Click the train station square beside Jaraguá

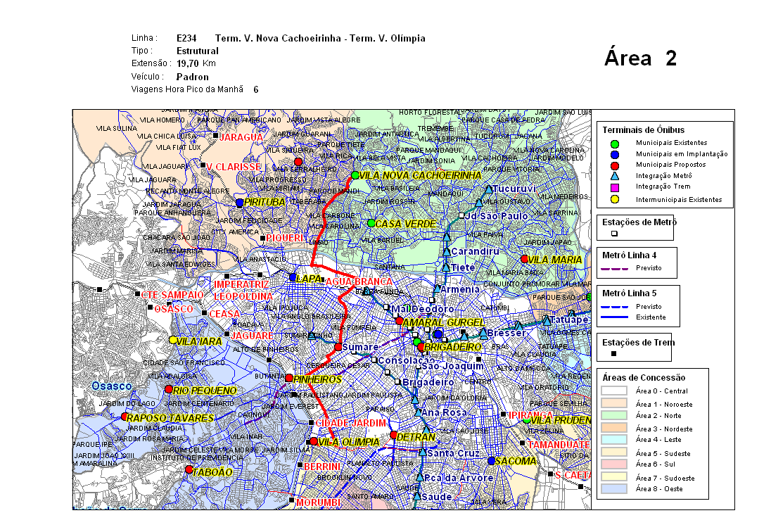(215, 135)
